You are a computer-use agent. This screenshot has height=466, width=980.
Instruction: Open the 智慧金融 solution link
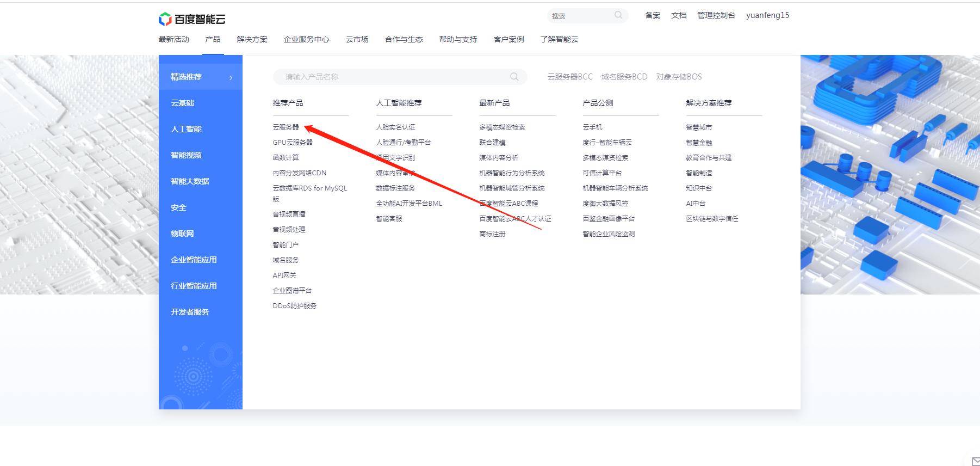pos(699,142)
